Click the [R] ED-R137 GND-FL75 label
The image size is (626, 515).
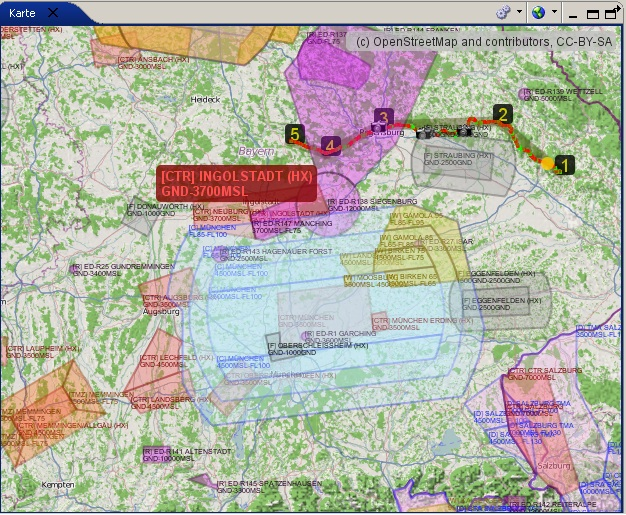[327, 38]
